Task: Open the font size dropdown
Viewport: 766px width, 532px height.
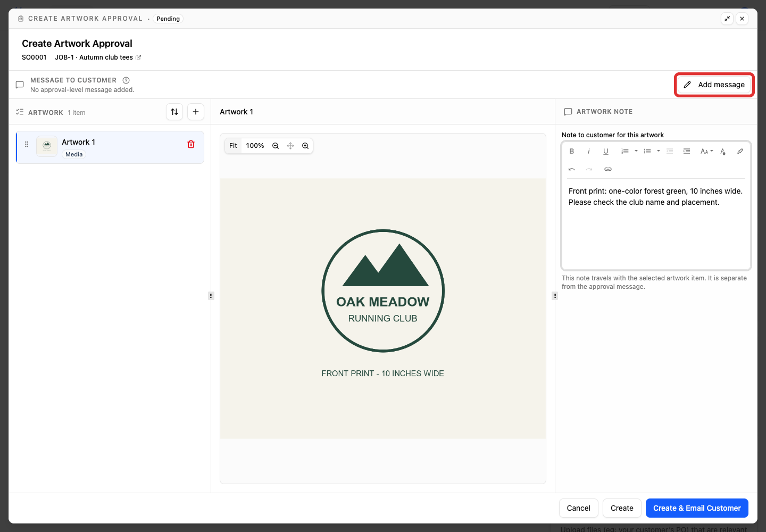Action: pyautogui.click(x=706, y=151)
